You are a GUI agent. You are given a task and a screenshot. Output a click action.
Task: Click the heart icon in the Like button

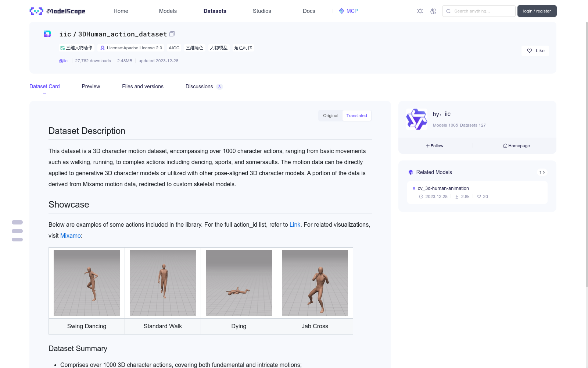pos(530,51)
